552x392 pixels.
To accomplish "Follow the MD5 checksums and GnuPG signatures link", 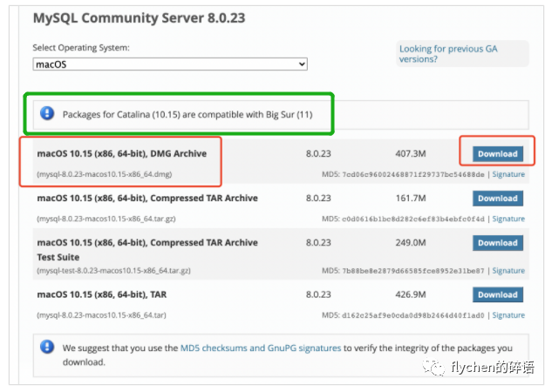I will (x=261, y=348).
